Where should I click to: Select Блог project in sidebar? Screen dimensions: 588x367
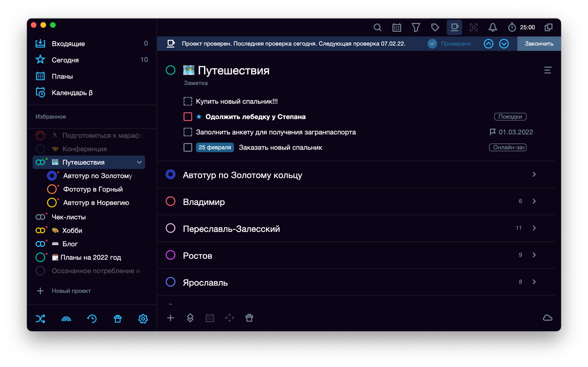(x=89, y=244)
